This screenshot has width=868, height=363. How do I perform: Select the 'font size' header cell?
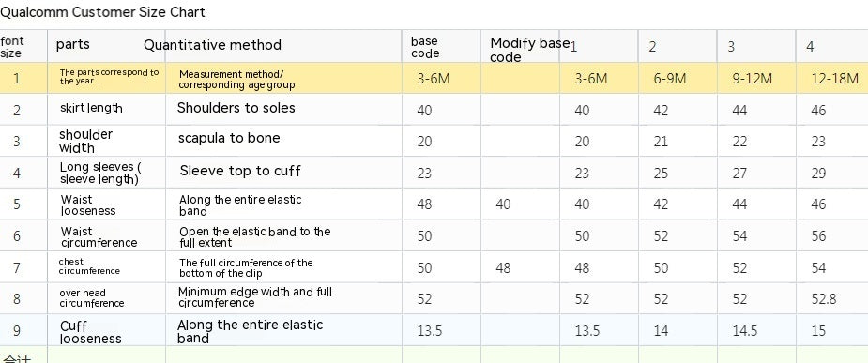click(23, 45)
